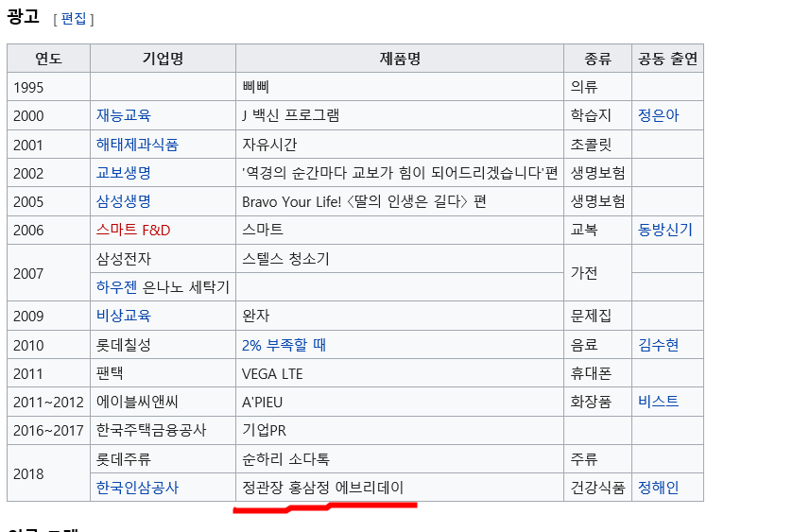
Task: Click the 종류 column header
Action: (597, 59)
